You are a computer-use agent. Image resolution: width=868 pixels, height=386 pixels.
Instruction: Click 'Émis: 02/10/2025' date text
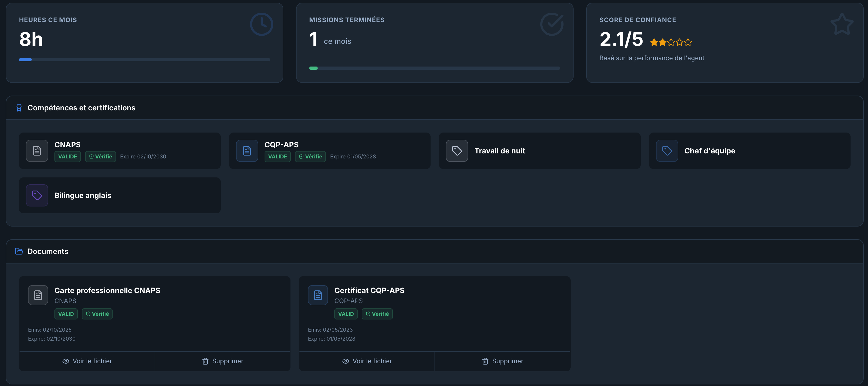(x=49, y=330)
